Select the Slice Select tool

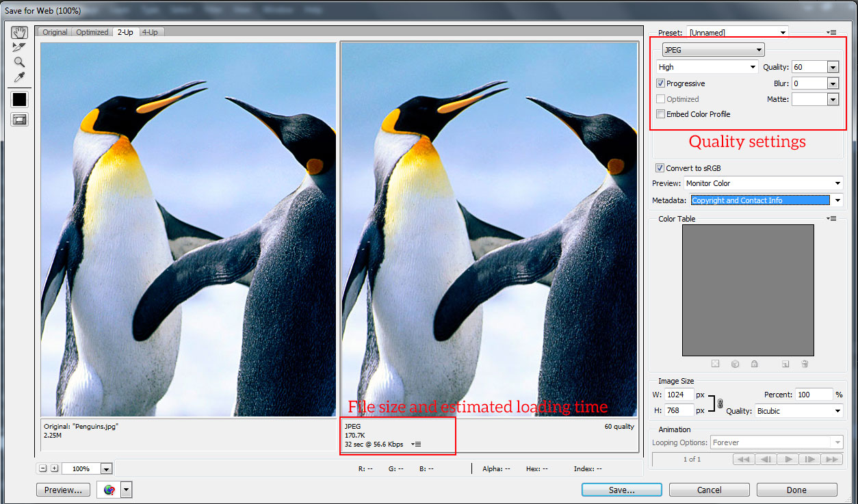(19, 47)
